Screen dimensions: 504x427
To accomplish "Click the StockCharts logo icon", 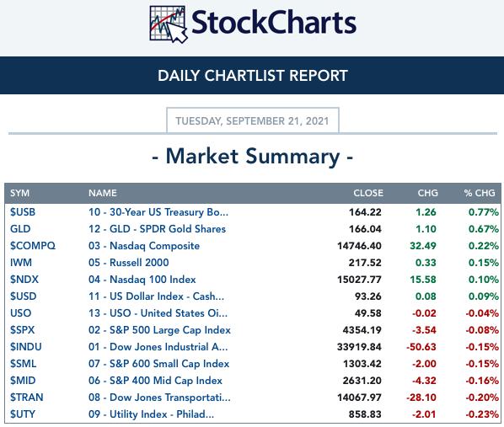I will (x=169, y=24).
